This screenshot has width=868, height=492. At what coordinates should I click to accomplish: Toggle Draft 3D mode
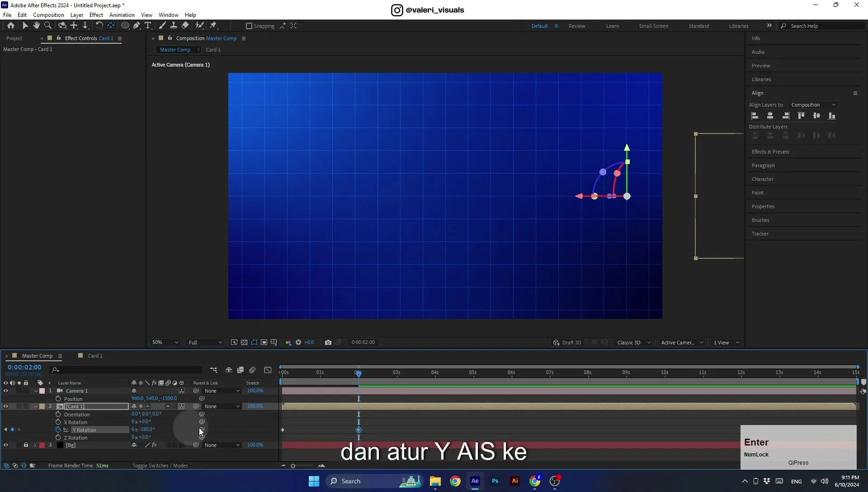[567, 342]
